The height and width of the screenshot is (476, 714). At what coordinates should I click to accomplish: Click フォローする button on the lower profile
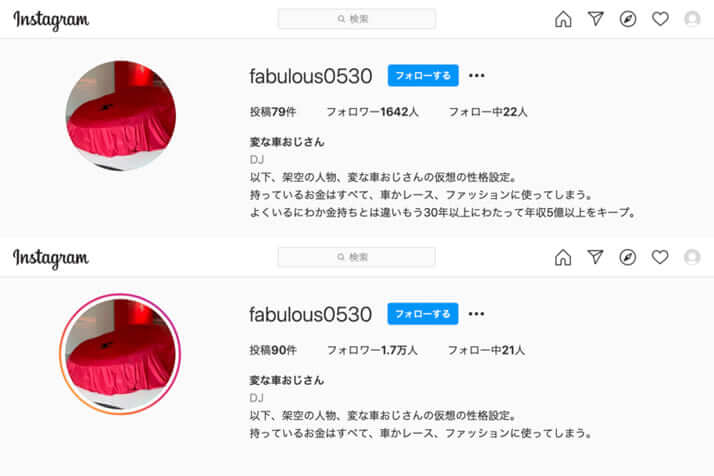pyautogui.click(x=423, y=314)
